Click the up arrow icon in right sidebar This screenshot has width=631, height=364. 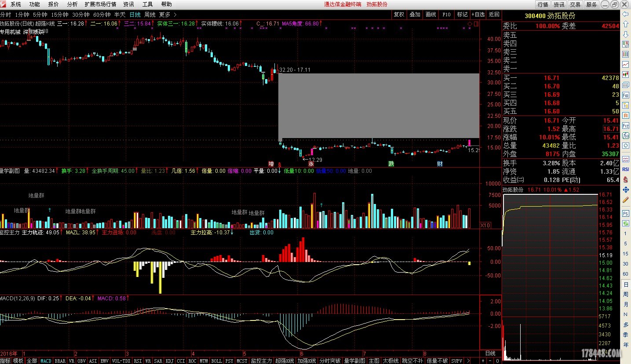[625, 25]
